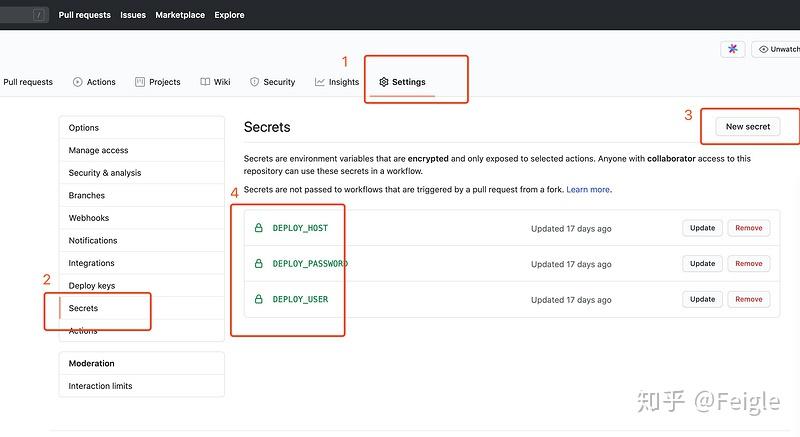
Task: Click the Insights graph icon
Action: pyautogui.click(x=320, y=82)
